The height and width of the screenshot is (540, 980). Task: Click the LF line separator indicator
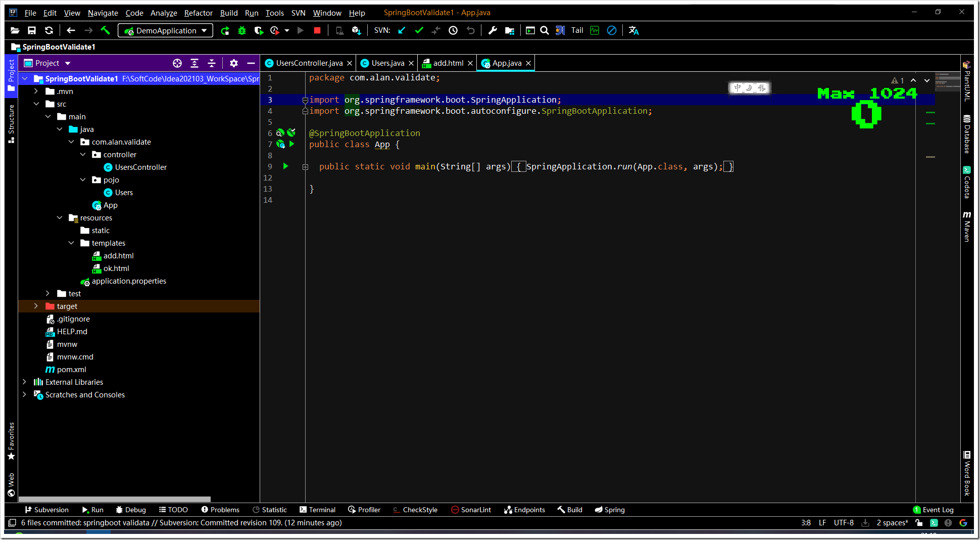[x=822, y=523]
